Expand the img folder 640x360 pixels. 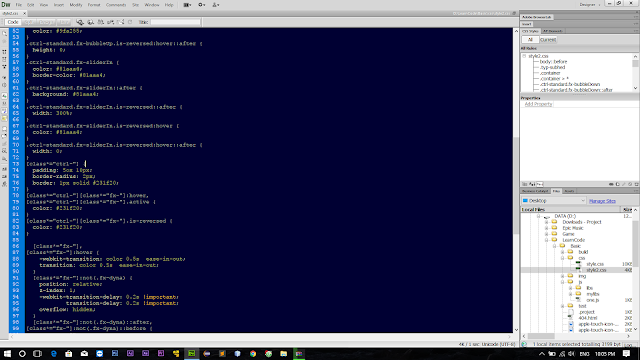click(x=562, y=276)
